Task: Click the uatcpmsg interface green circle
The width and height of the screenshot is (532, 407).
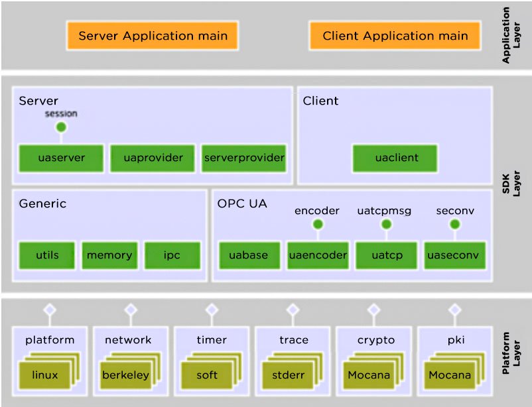Action: pyautogui.click(x=387, y=224)
